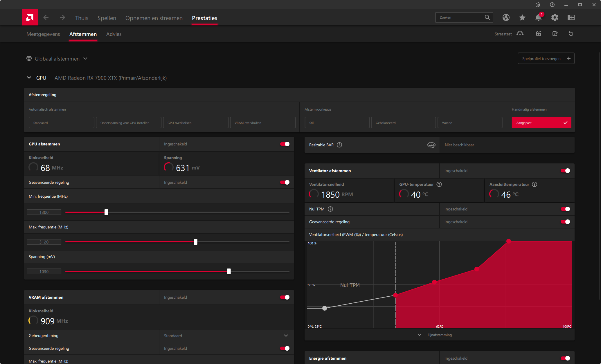
Task: Select GPU overklokken option
Action: point(196,122)
